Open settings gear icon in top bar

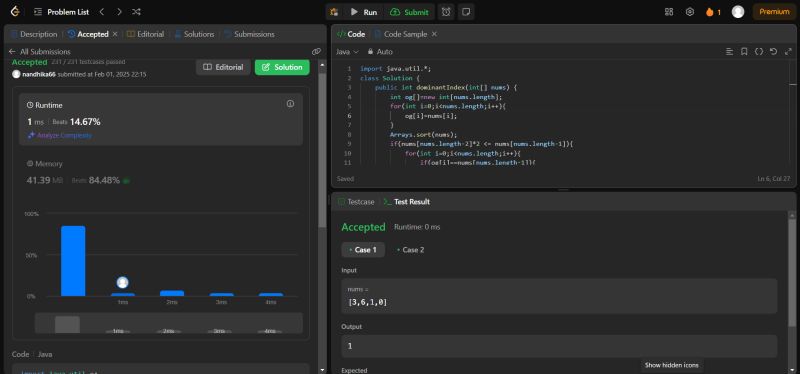[690, 12]
